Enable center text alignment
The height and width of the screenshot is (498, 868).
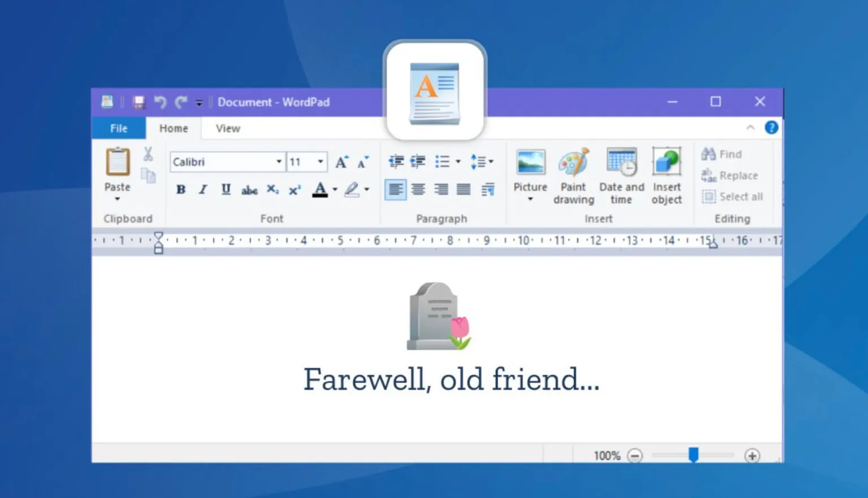(418, 190)
